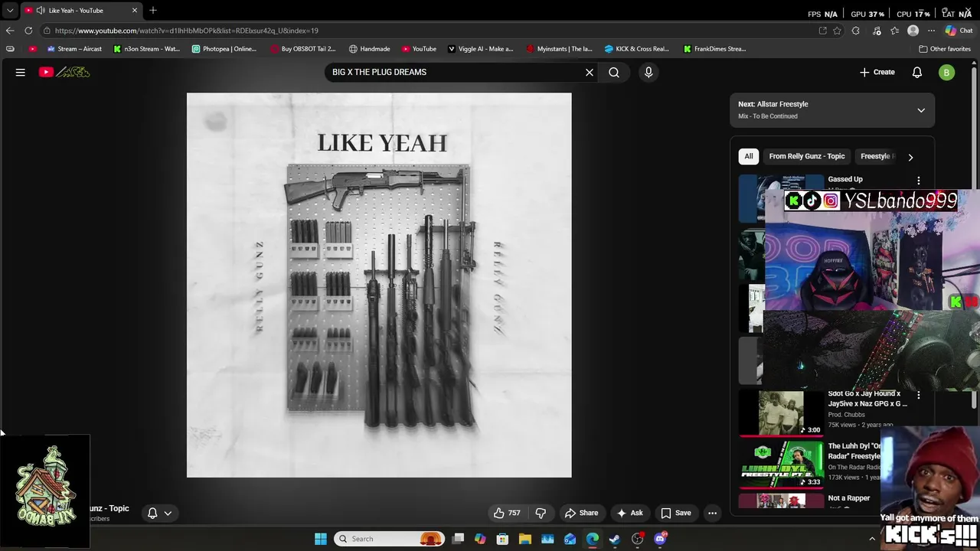The image size is (980, 551).
Task: Open the n3on Stream bookmark
Action: tap(146, 49)
